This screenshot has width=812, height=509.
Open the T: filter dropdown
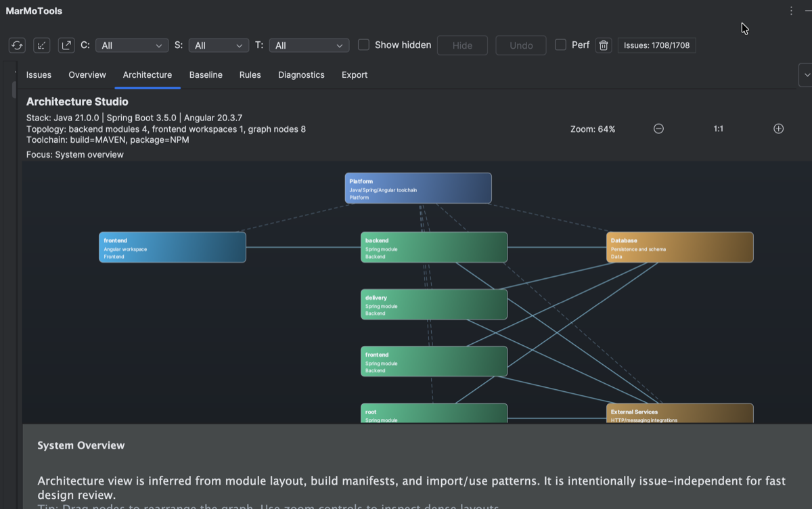(x=309, y=45)
